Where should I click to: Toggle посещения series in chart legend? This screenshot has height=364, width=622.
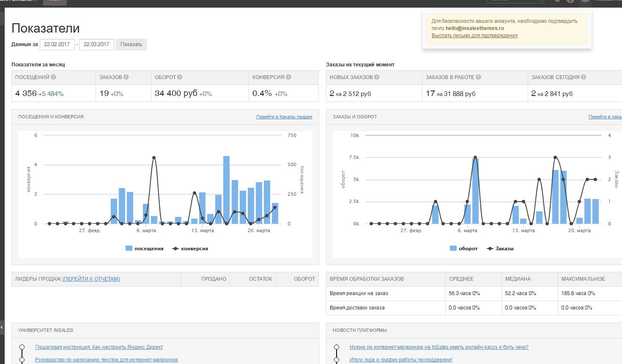(x=145, y=249)
